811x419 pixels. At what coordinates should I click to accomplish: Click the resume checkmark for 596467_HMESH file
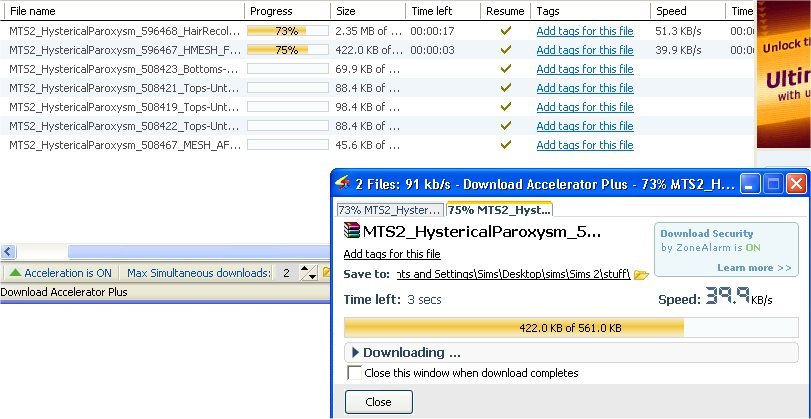(506, 50)
